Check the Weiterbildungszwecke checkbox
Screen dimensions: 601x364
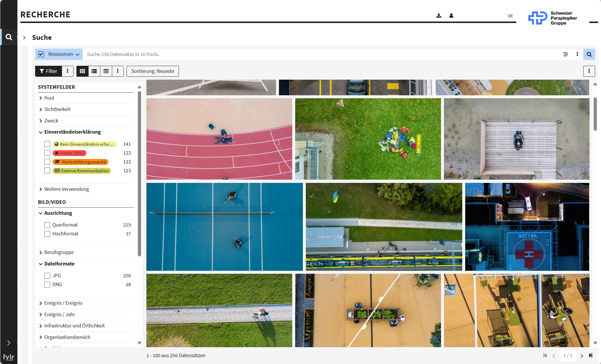[47, 162]
